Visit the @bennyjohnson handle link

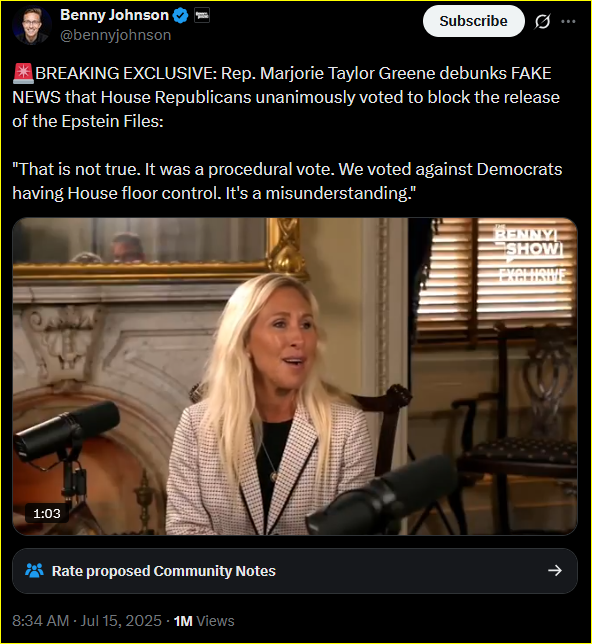click(x=115, y=35)
